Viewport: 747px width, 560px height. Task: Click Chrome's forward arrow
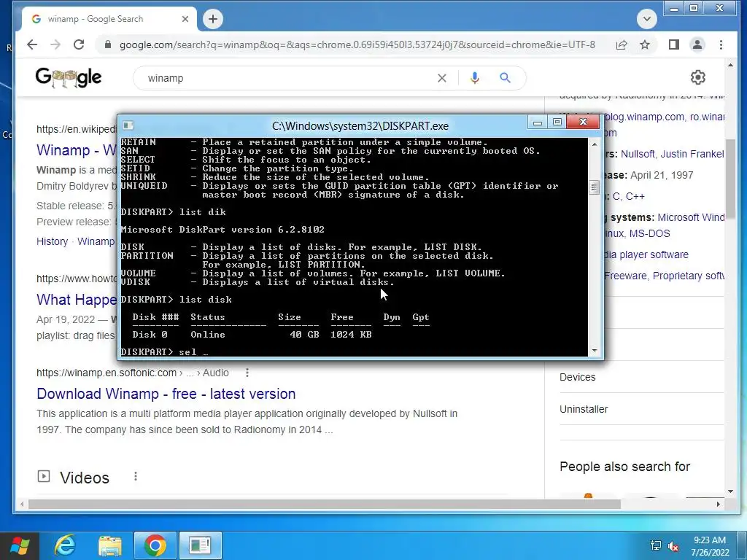click(55, 44)
